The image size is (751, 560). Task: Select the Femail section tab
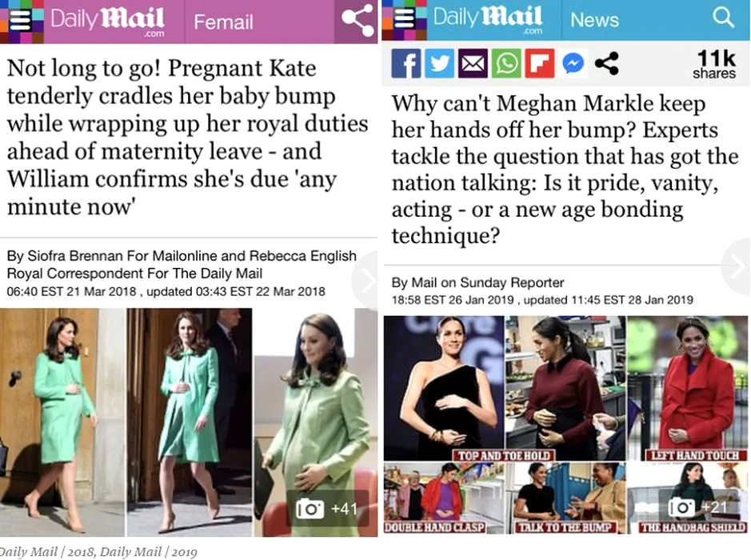(223, 22)
